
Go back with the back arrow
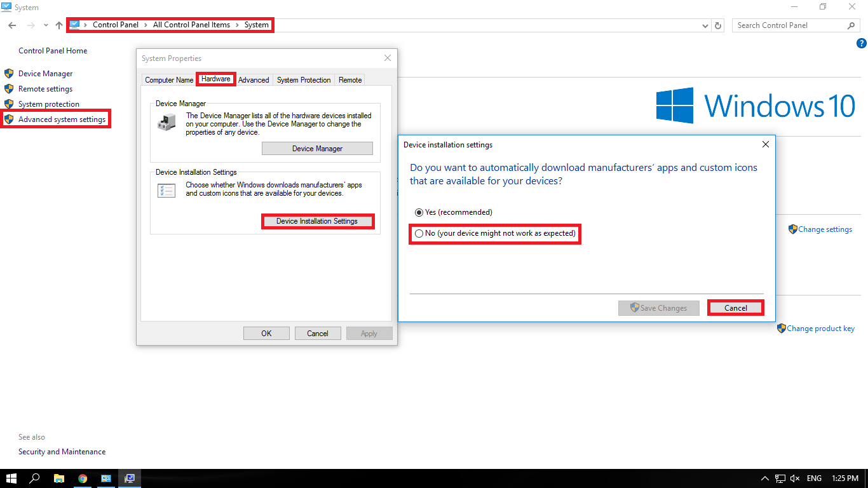click(x=12, y=25)
